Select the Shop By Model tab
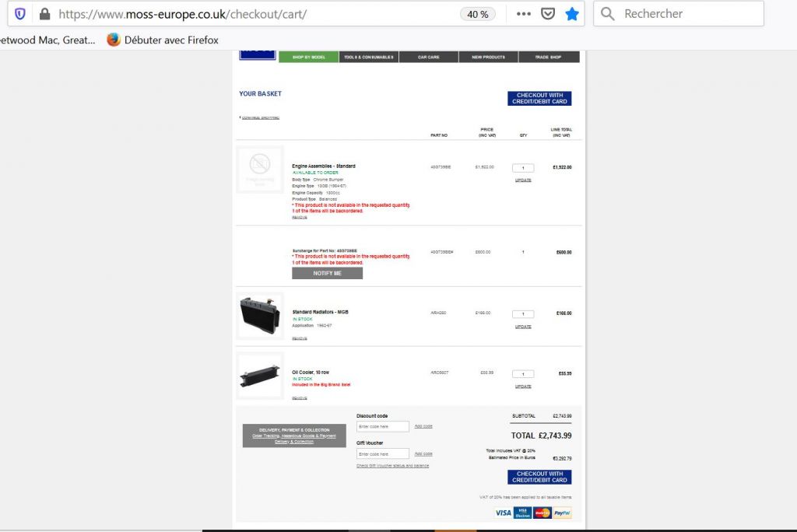The image size is (797, 532). tap(308, 57)
